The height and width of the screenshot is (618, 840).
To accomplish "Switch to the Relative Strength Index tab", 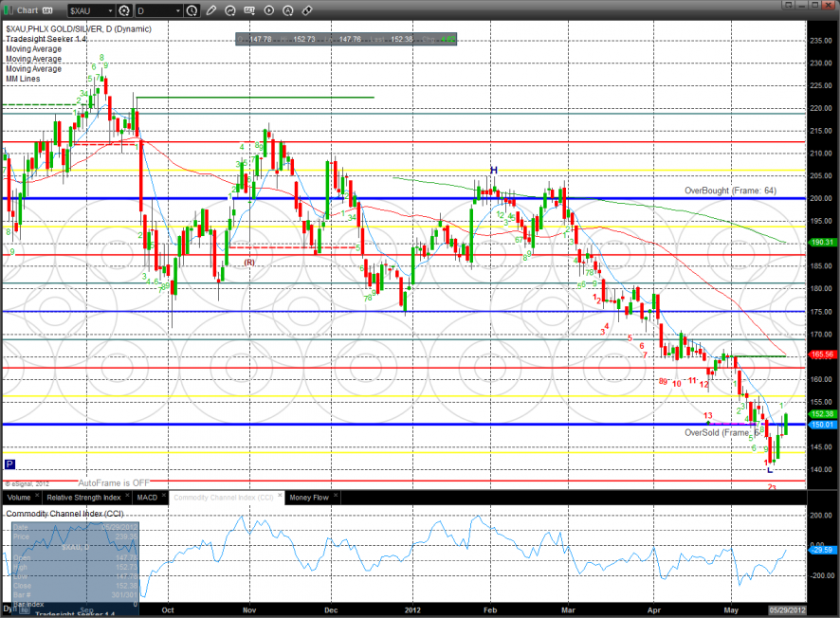I will tap(85, 497).
